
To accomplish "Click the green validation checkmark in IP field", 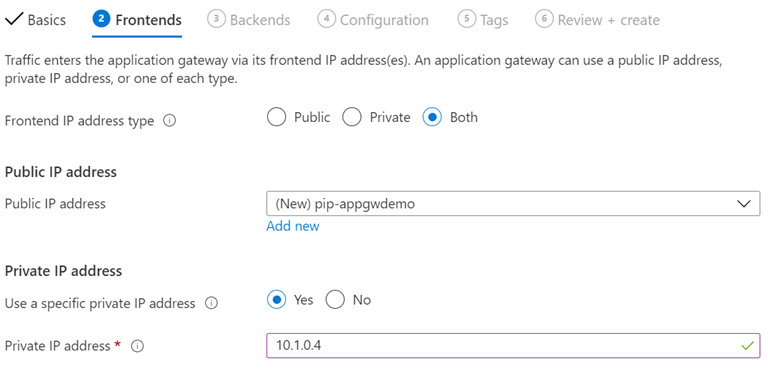I will (747, 346).
